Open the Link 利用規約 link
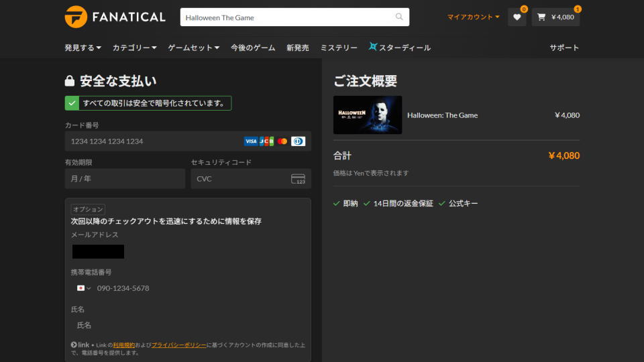Screen dimensions: 644x362 coord(123,345)
